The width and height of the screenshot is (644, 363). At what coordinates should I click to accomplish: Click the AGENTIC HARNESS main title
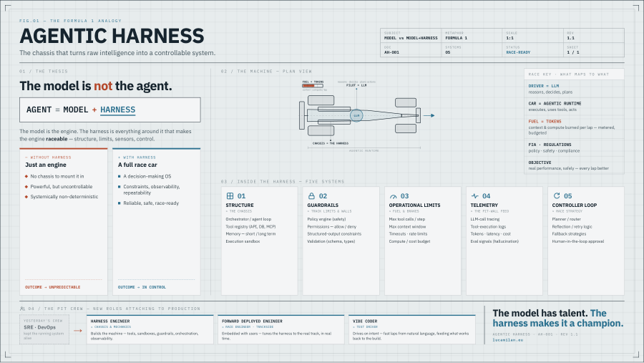pos(112,37)
